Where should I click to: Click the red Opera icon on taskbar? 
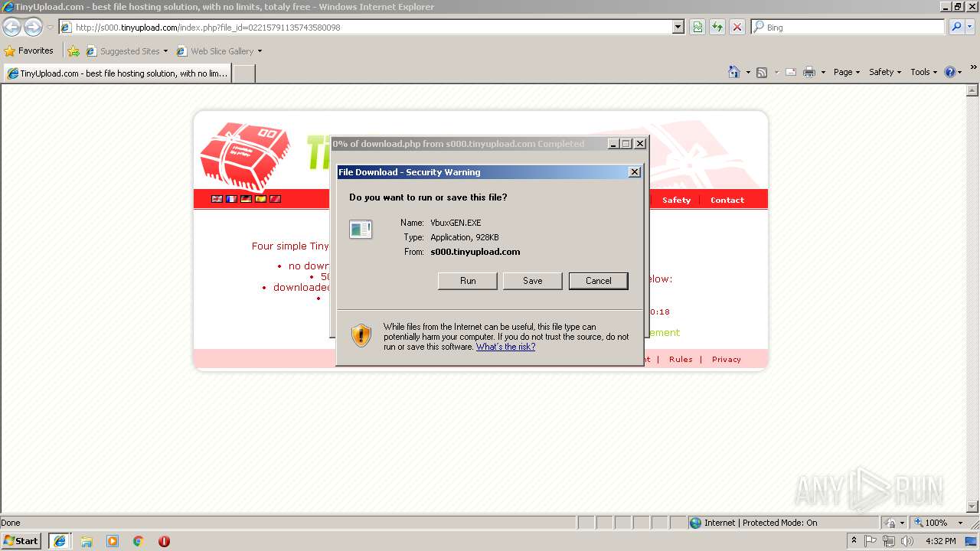164,541
